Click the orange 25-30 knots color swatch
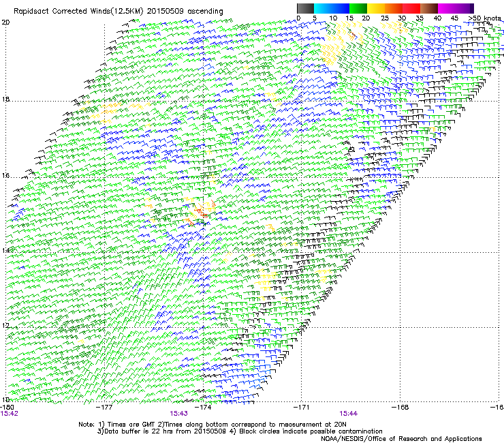 [394, 8]
